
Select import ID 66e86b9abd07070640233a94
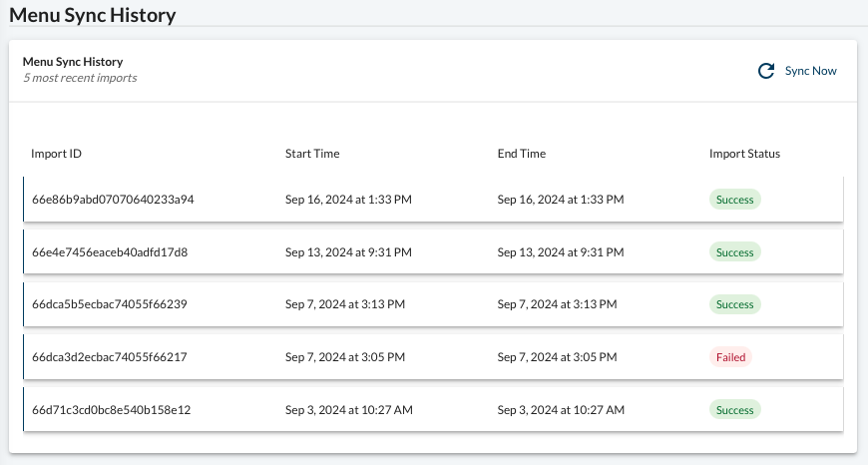click(x=113, y=200)
